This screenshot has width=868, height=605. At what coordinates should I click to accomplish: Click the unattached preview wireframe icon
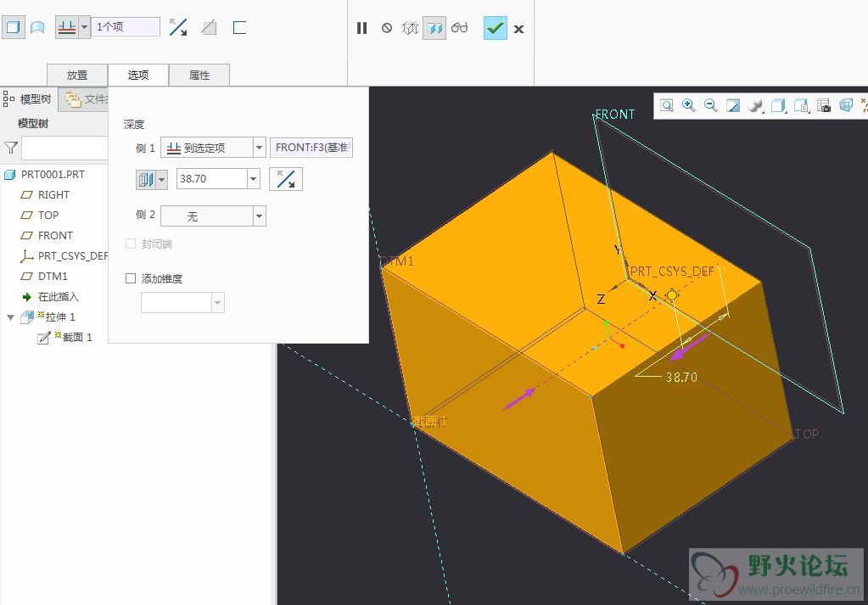(410, 28)
